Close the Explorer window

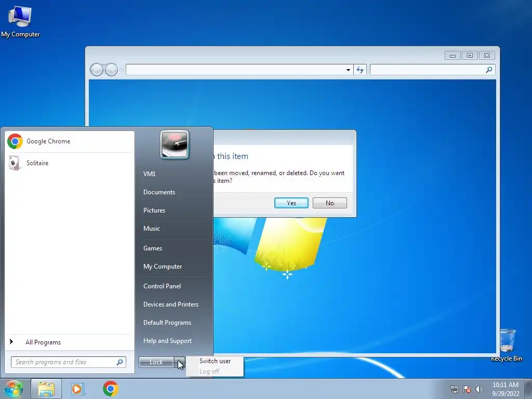(487, 55)
